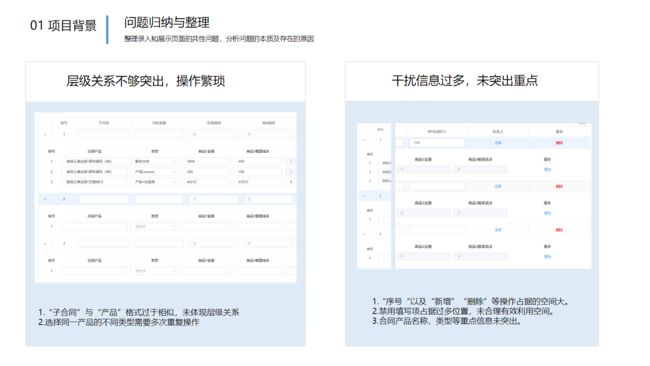Viewport: 650px width, 366px height.
Task: Click the note about "子合同" and "产品" similarity
Action: tap(138, 312)
